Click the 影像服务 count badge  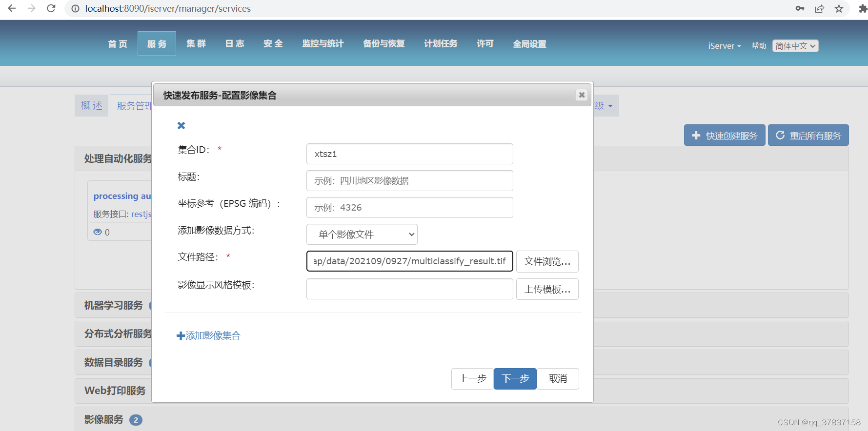click(136, 420)
